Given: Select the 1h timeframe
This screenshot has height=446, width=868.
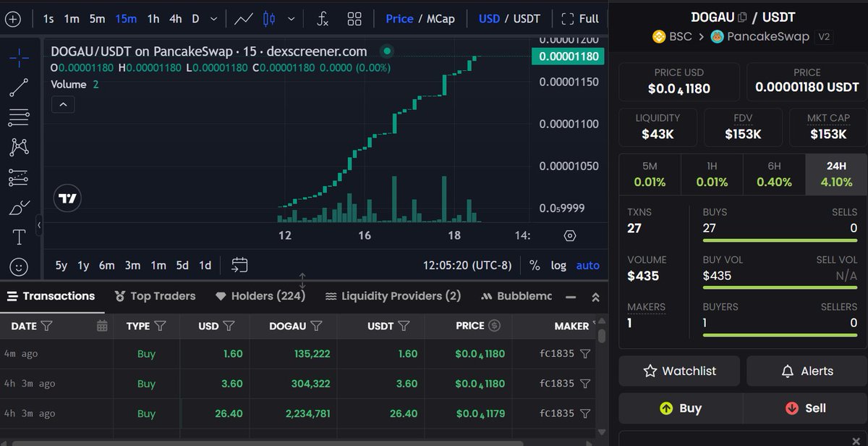Looking at the screenshot, I should [153, 19].
